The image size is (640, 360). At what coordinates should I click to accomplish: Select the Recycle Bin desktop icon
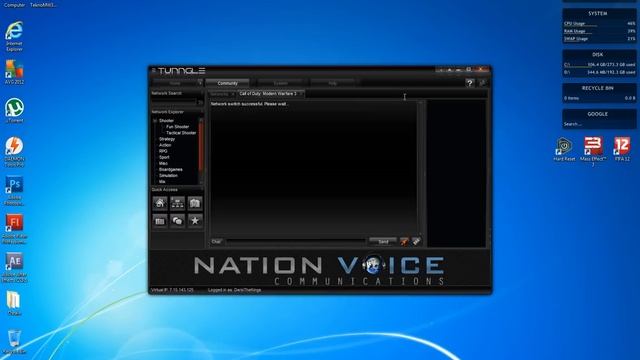click(14, 342)
